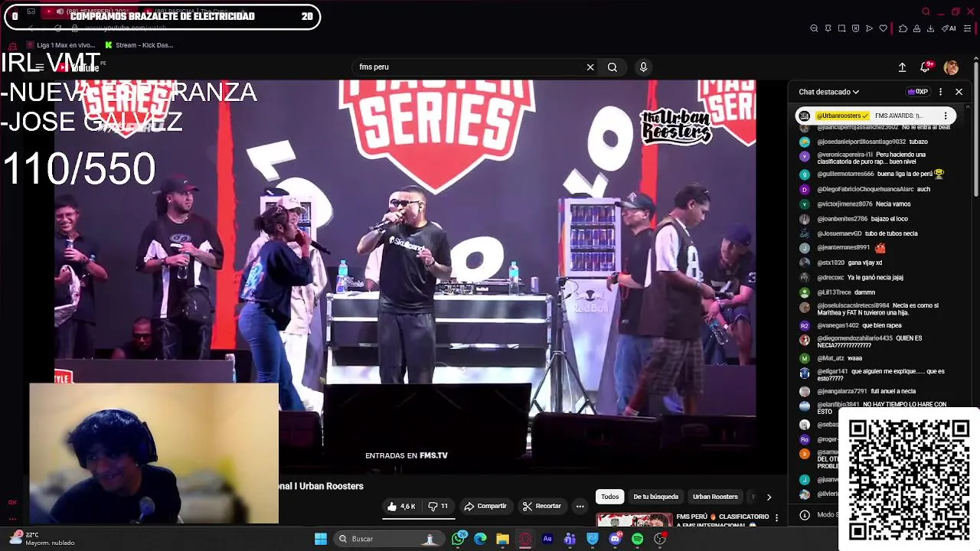Image resolution: width=980 pixels, height=551 pixels.
Task: Click the taskbar Buscar search box
Action: tap(387, 539)
